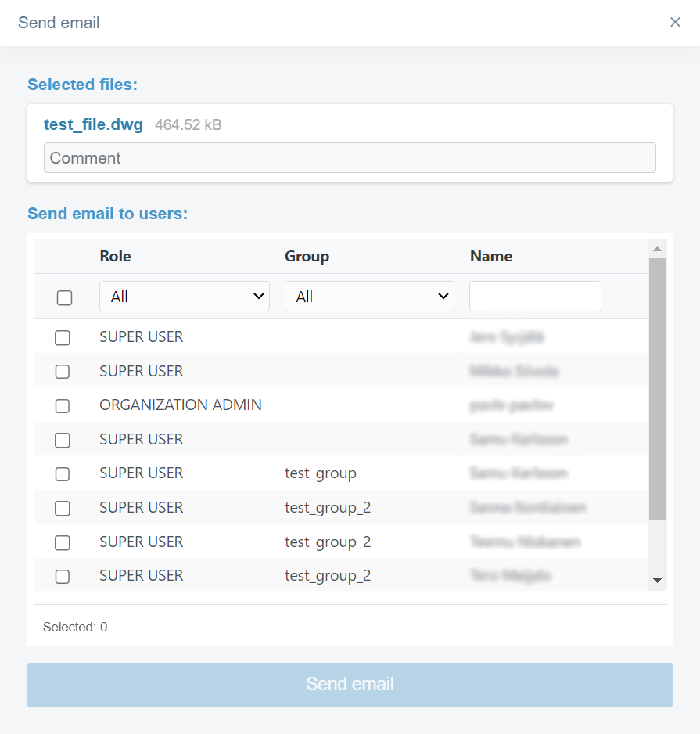Click the Name filter text box

pyautogui.click(x=535, y=297)
